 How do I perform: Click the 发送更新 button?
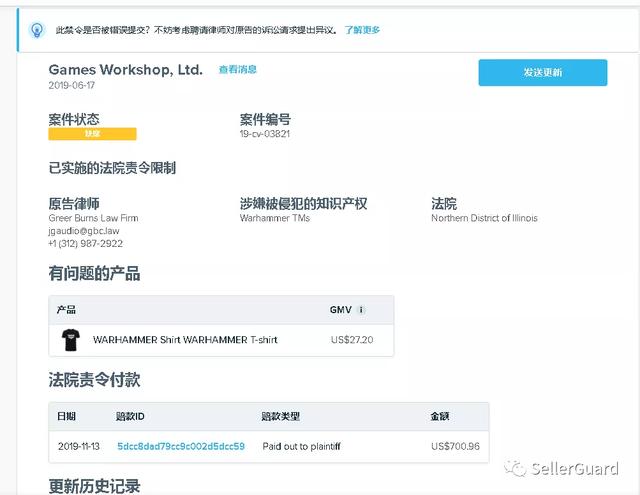(x=542, y=73)
